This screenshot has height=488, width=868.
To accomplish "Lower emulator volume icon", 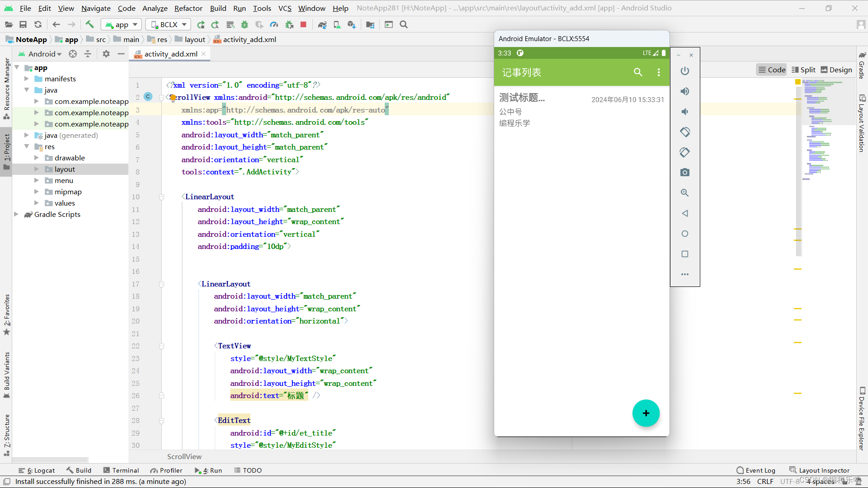I will click(x=685, y=112).
